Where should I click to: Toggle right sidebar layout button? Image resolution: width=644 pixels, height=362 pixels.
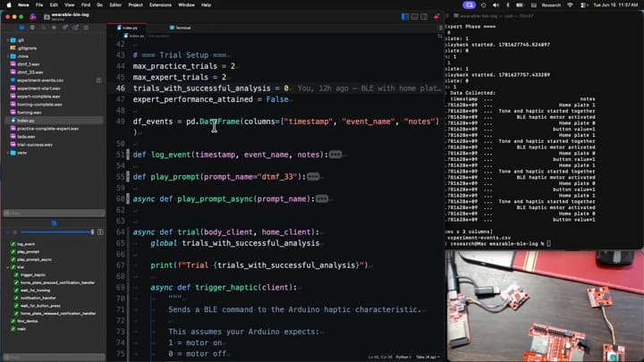pyautogui.click(x=424, y=16)
